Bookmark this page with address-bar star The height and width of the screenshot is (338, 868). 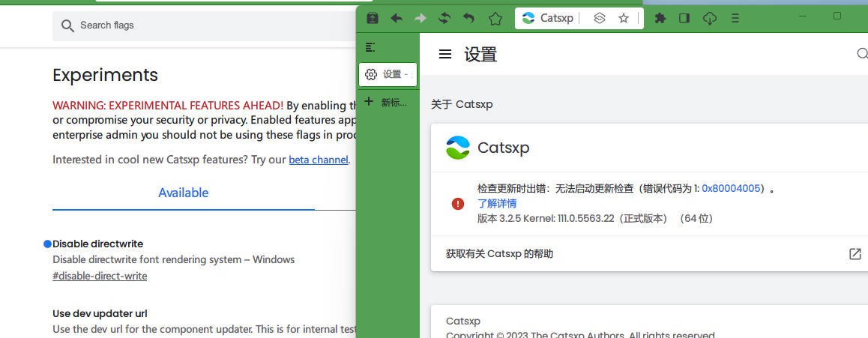pyautogui.click(x=624, y=19)
